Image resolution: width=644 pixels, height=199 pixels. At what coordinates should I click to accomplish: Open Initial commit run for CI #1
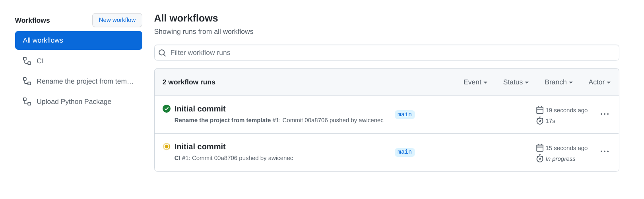(x=200, y=146)
